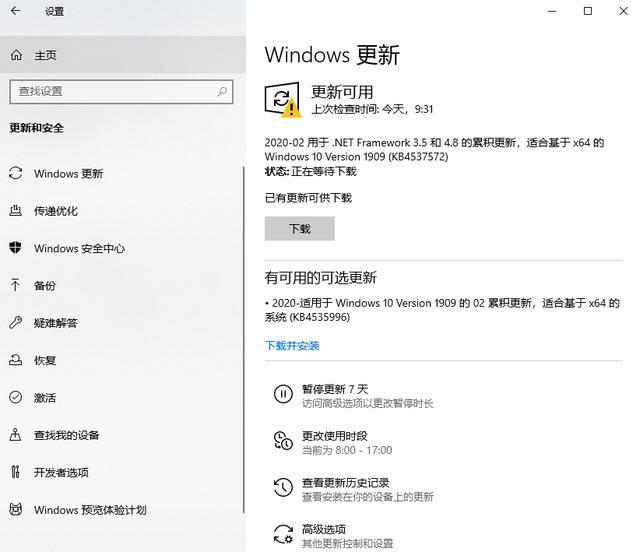
Task: Click the 疑难解答 wrench icon
Action: 16,323
